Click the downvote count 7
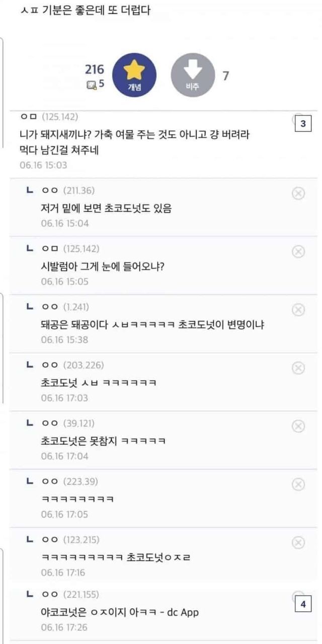This screenshot has height=644, width=322. 226,76
